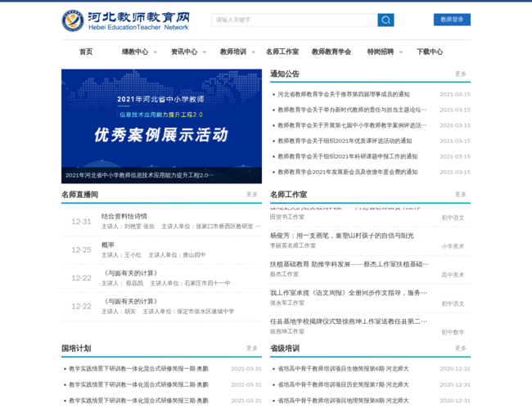Viewport: 532px width, 409px height.
Task: Open article 杨俊芳：用一支画笔，重塑山村孩子的自信与阳光
Action: [342, 236]
